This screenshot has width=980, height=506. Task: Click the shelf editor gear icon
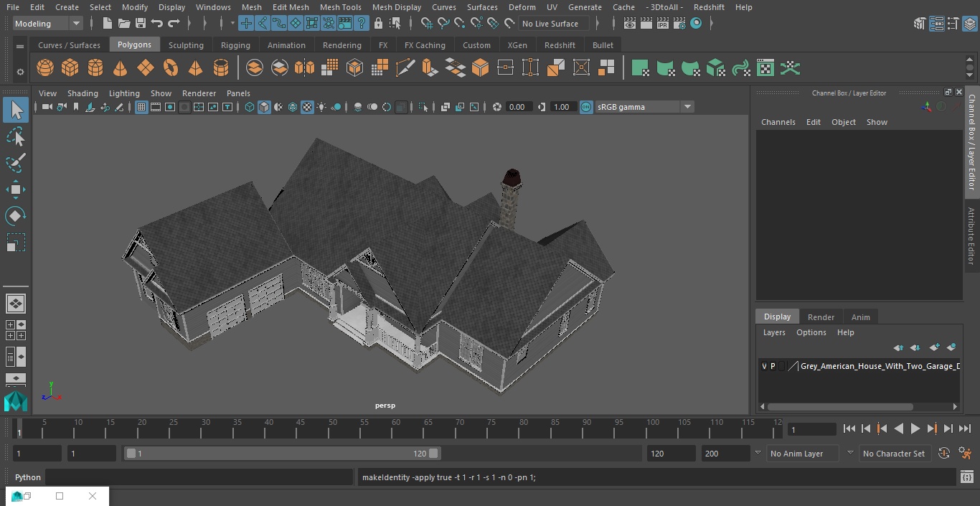tap(20, 71)
